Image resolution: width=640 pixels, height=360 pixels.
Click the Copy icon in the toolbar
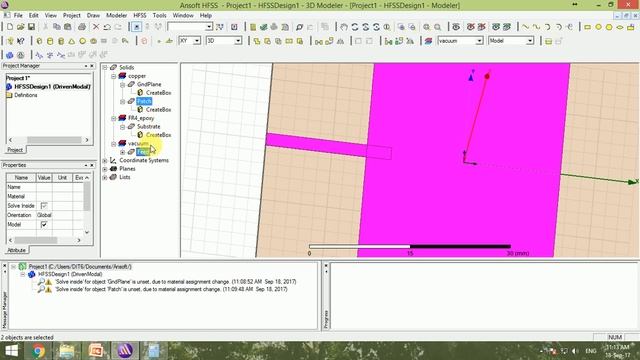57,27
